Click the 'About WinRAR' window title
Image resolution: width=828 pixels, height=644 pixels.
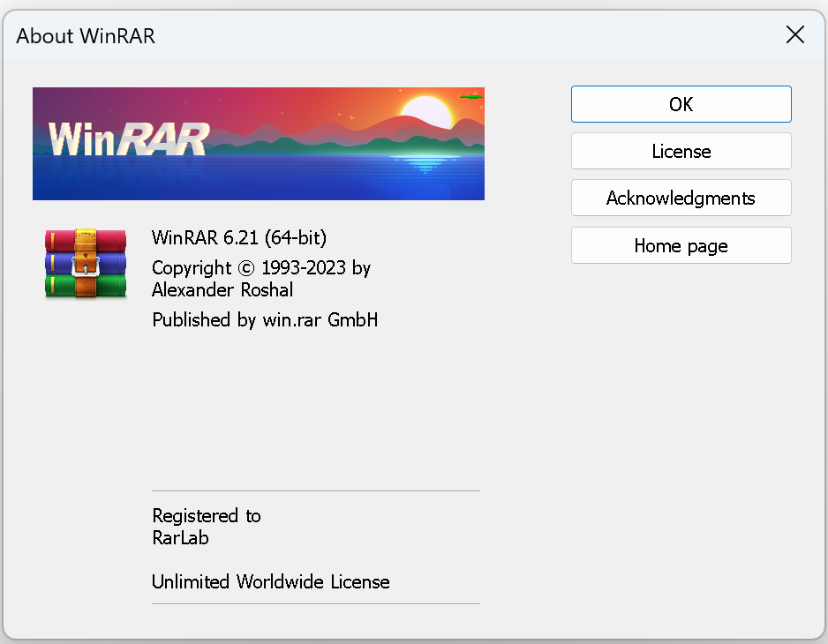tap(86, 36)
